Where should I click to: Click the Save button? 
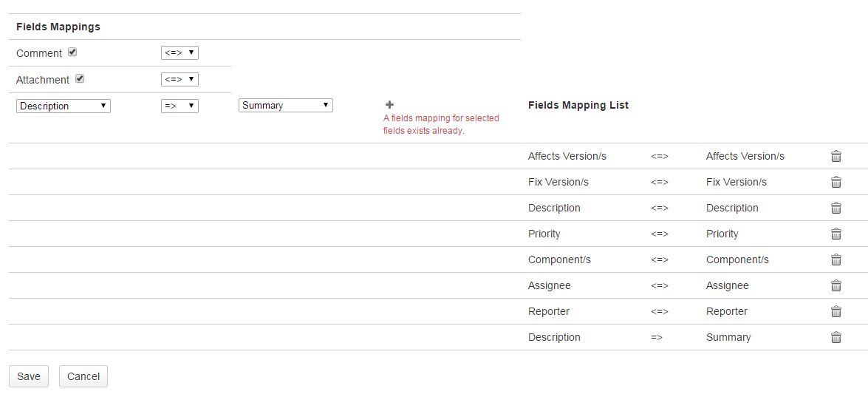[29, 376]
